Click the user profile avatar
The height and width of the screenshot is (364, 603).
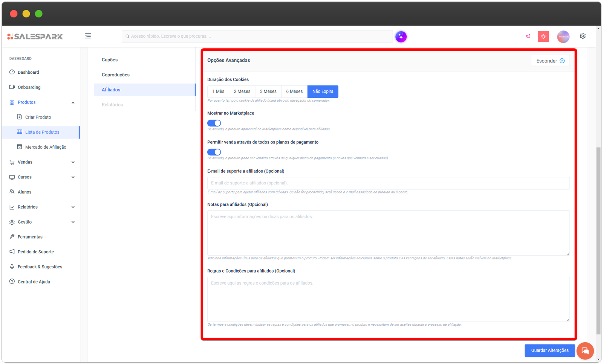563,37
